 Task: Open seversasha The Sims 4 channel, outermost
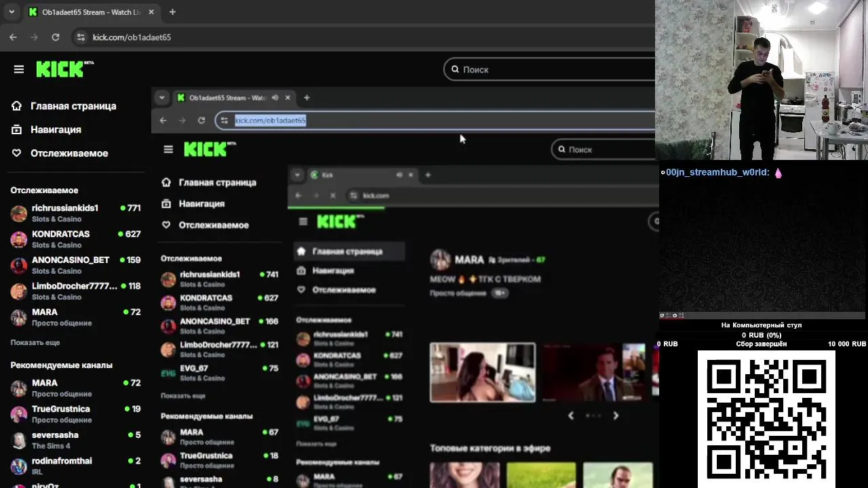coord(75,440)
